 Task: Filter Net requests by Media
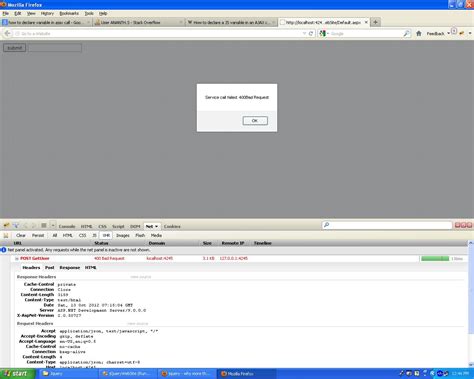tap(156, 235)
